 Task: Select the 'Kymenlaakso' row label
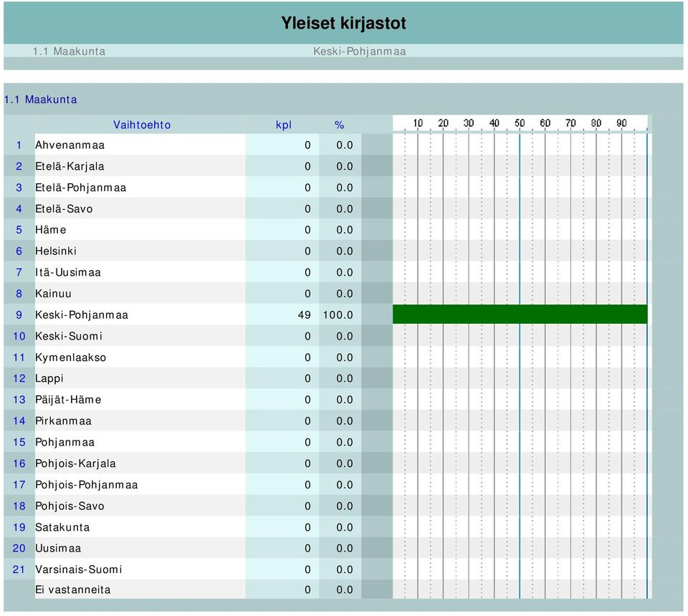pyautogui.click(x=71, y=357)
